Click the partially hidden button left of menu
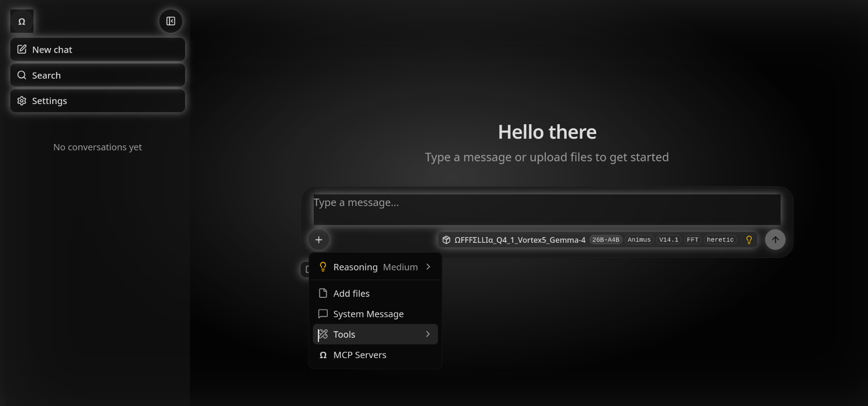Screen dimensions: 868x406 (x=305, y=270)
